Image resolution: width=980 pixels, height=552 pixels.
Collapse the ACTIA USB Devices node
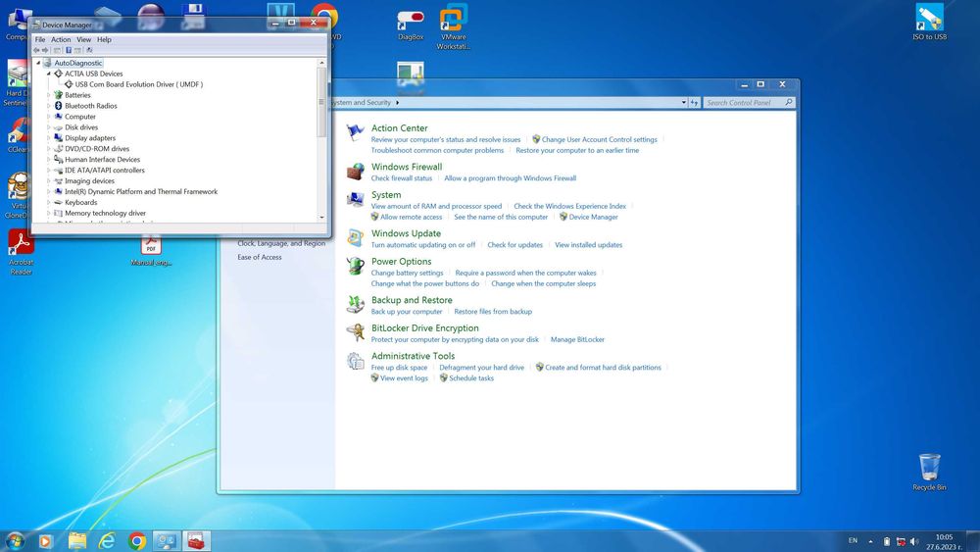(48, 74)
